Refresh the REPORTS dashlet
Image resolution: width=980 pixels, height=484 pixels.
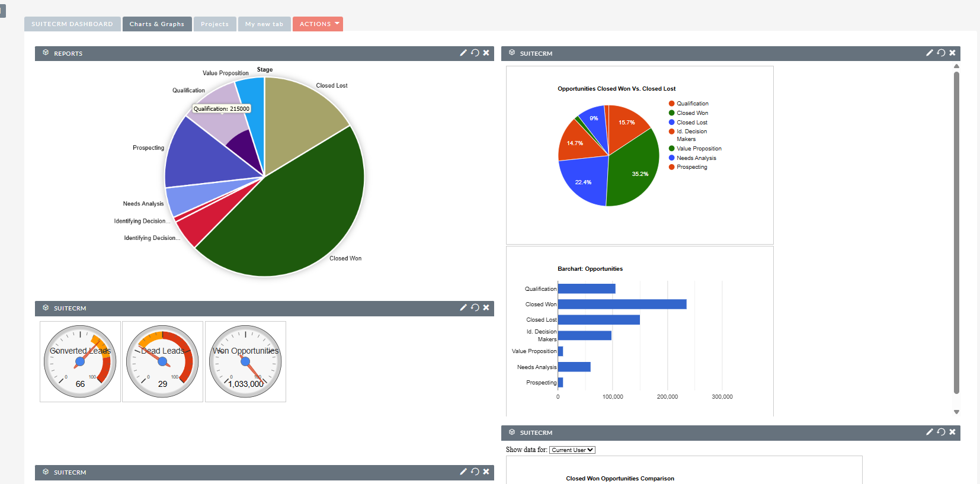coord(475,53)
